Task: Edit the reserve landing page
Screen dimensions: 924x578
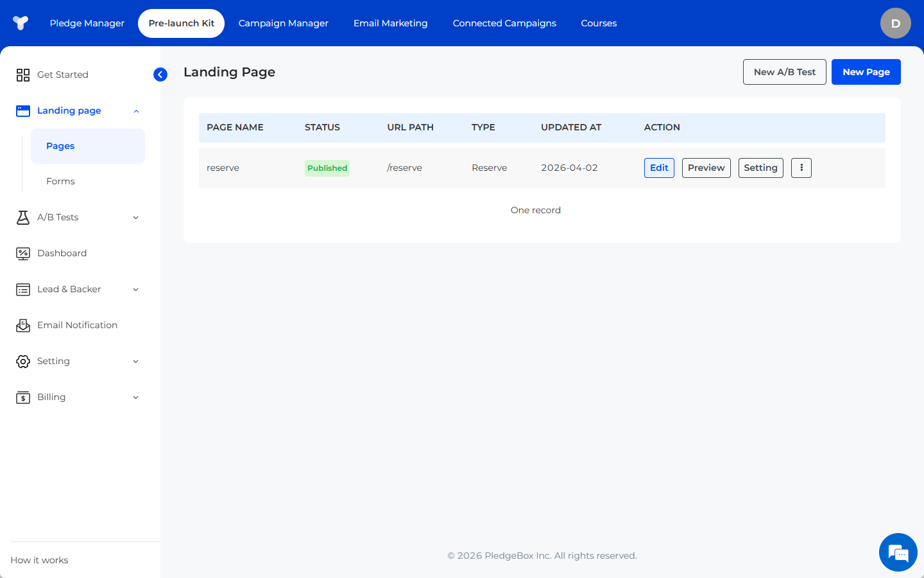Action: coord(659,168)
